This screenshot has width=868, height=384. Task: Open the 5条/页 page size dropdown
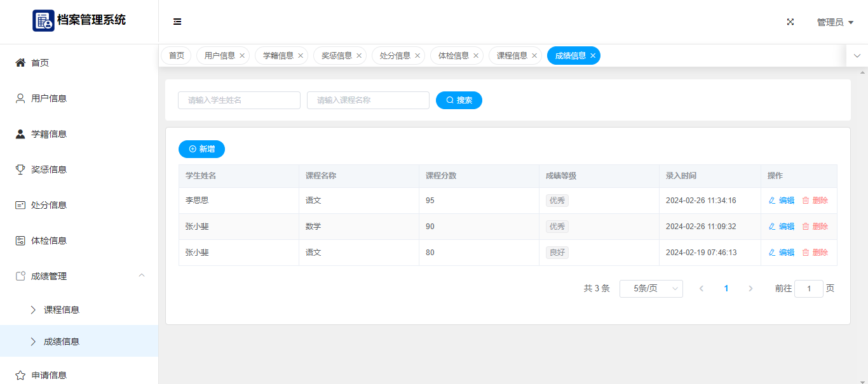651,289
